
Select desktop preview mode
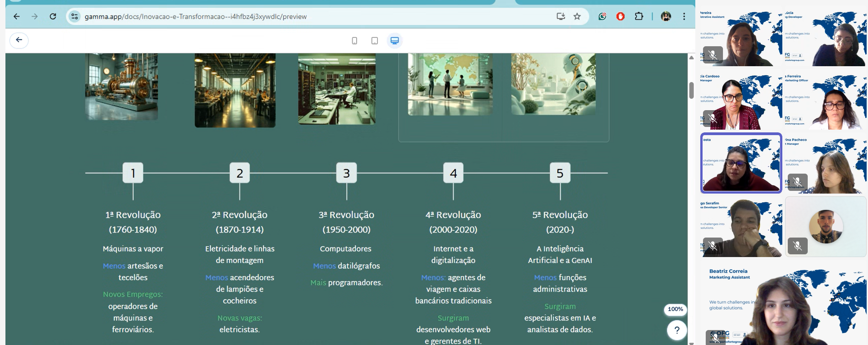point(395,41)
